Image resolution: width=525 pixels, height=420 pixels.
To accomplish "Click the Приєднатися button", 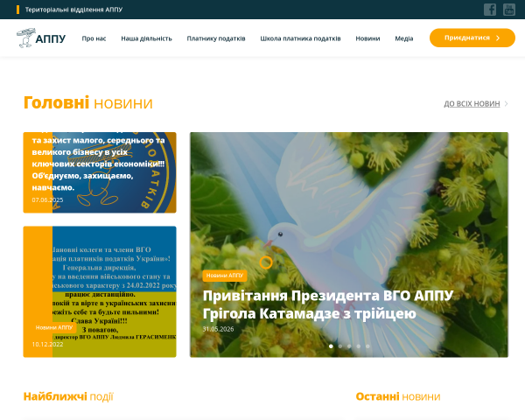I will point(472,38).
